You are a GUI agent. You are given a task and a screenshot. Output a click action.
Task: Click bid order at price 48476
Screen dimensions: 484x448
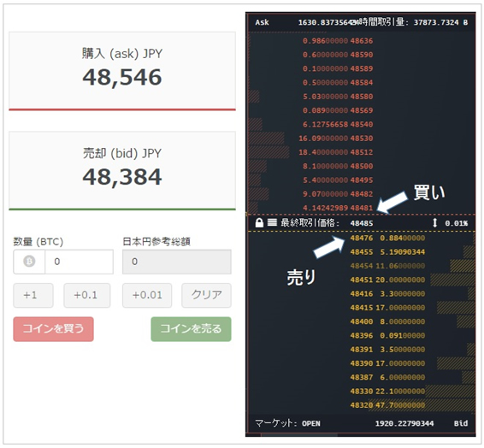coord(387,238)
